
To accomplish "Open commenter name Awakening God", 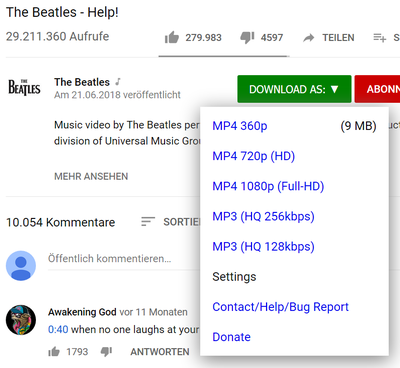I will coord(82,312).
